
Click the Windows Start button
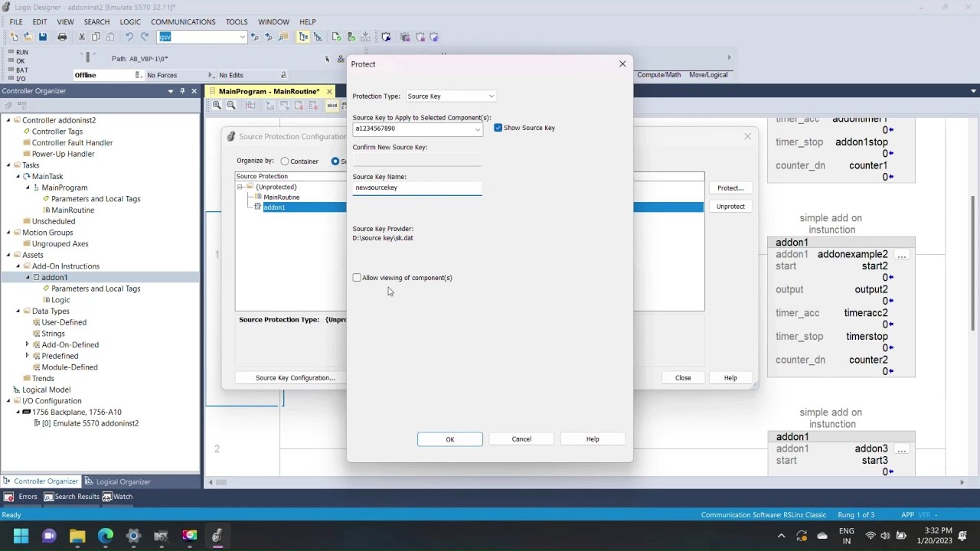tap(21, 536)
